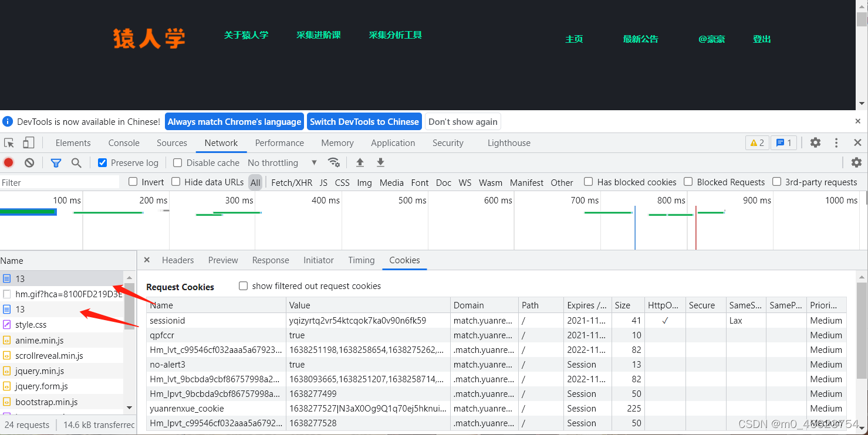This screenshot has height=435, width=868.
Task: Filter requests by Doc type
Action: tap(444, 183)
